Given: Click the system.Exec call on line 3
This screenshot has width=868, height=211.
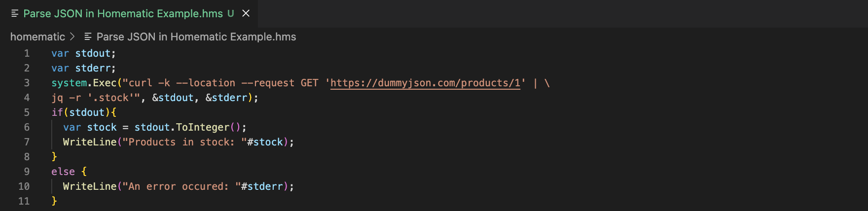Looking at the screenshot, I should [x=84, y=83].
